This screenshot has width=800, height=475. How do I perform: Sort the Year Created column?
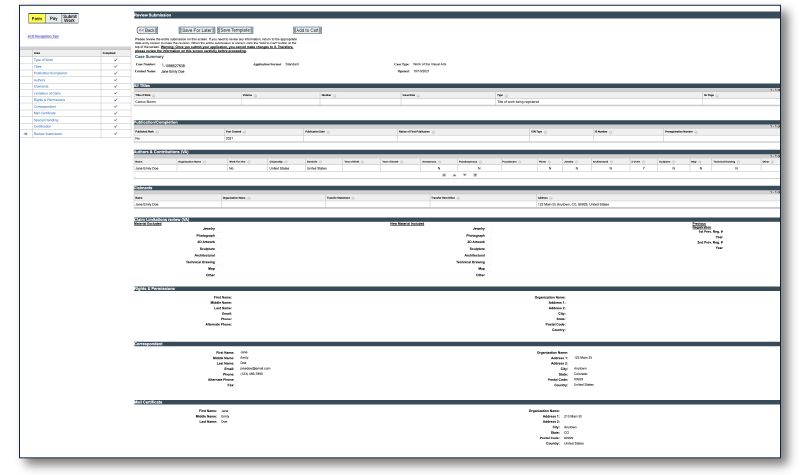click(x=245, y=130)
